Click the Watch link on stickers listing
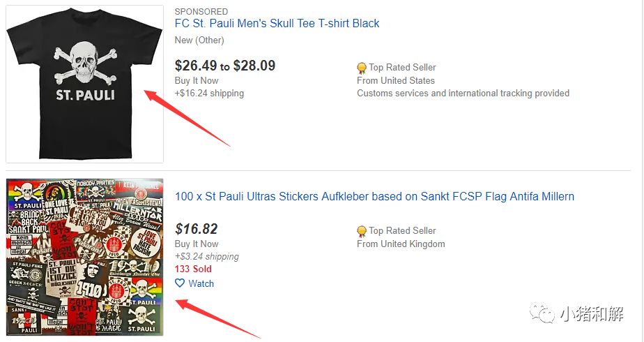This screenshot has height=342, width=644. (201, 283)
